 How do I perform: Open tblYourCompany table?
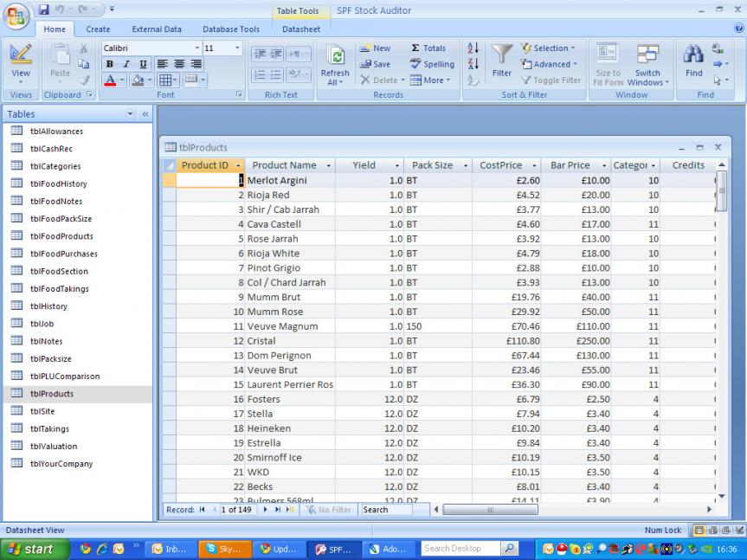click(61, 464)
